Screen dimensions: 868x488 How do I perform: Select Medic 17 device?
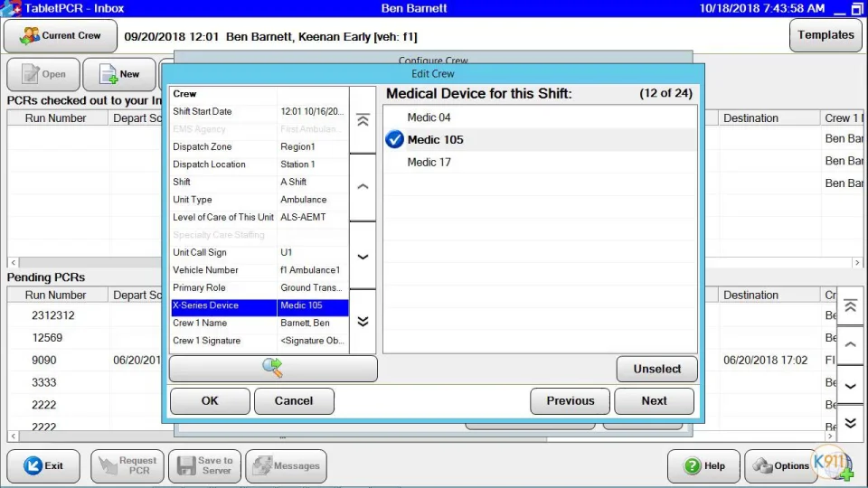coord(540,162)
